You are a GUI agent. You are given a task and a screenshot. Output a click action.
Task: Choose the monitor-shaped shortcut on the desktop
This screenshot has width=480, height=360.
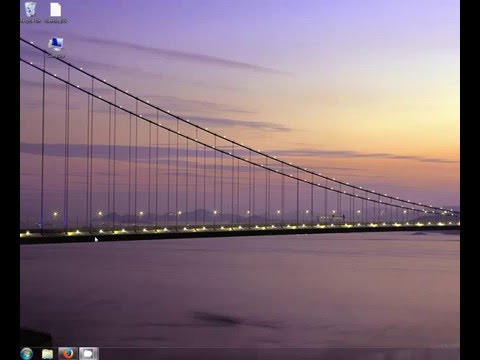click(x=56, y=44)
